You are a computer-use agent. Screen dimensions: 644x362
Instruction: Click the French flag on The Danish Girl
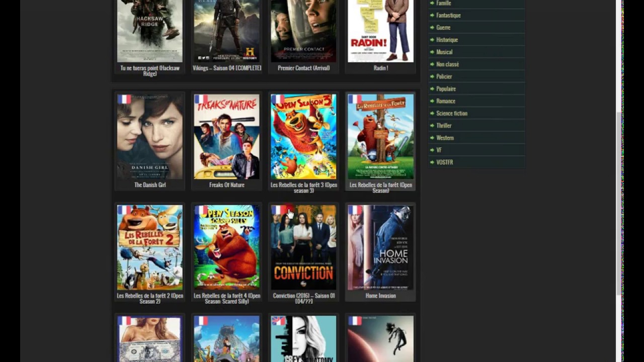[124, 99]
